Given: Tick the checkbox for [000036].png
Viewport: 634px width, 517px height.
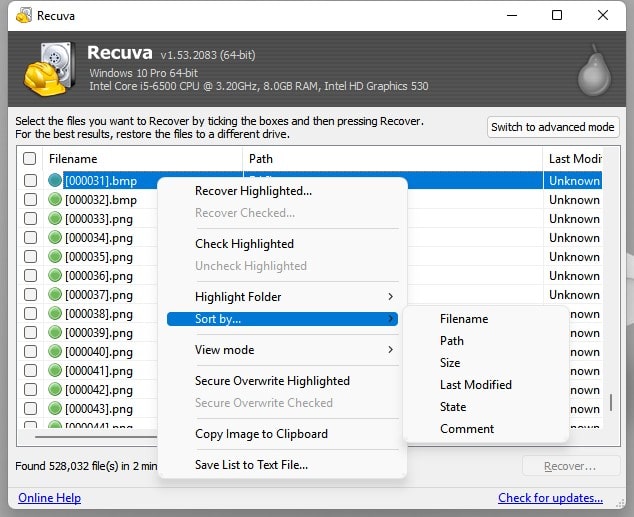Looking at the screenshot, I should (x=30, y=275).
